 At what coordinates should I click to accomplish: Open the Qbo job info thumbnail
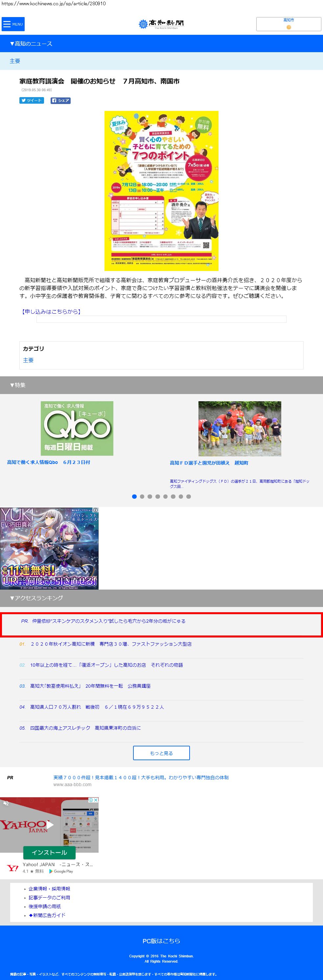tap(77, 428)
